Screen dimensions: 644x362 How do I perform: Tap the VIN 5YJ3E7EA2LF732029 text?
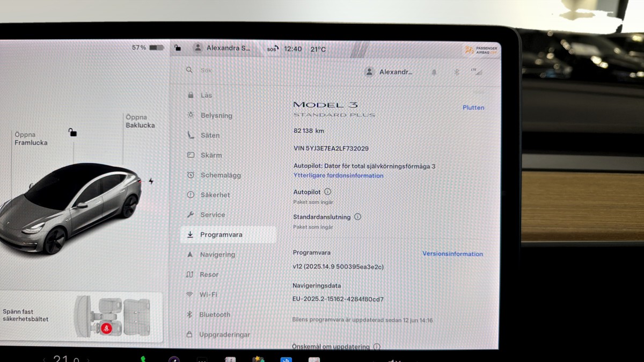tap(331, 148)
